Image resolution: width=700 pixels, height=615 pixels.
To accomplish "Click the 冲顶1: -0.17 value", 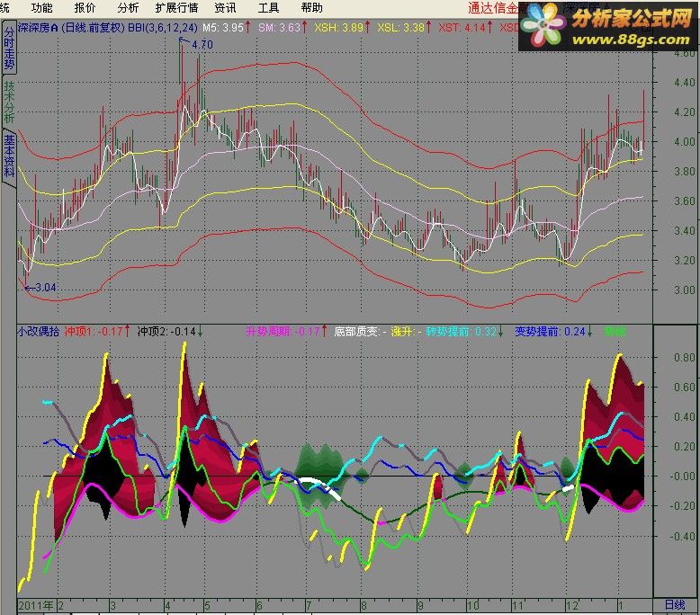I will click(94, 332).
